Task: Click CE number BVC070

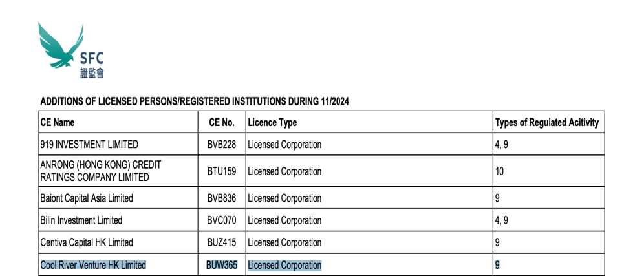Action: click(x=222, y=220)
